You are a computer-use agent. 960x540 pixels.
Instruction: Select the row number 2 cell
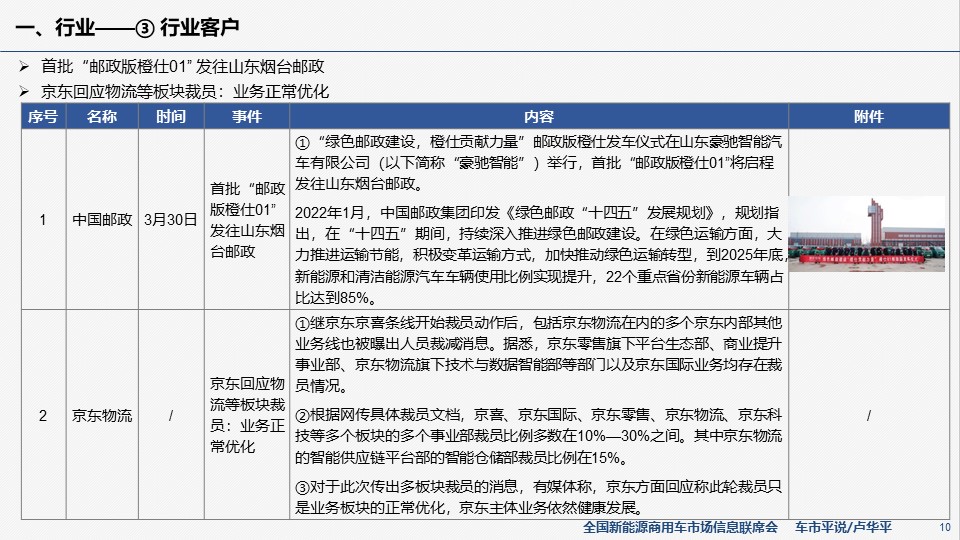(43, 415)
